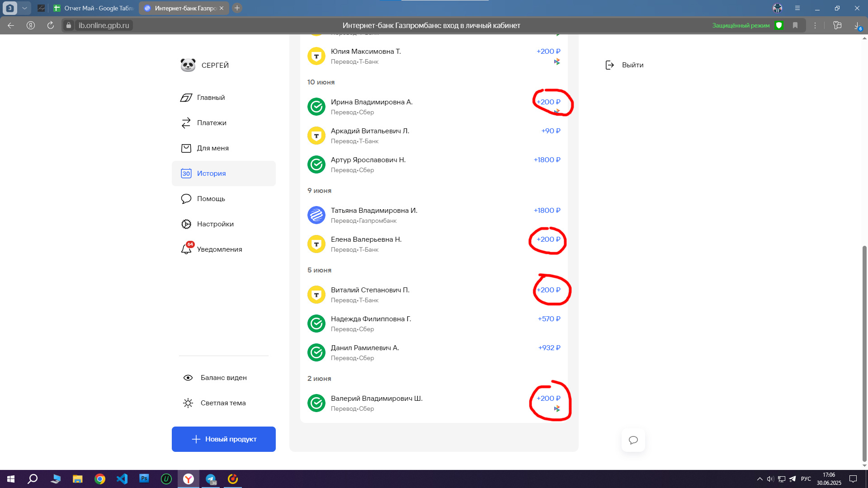Click the Sber icon beside Валерий Владимирович
Screen dimensions: 868x488
(x=316, y=403)
